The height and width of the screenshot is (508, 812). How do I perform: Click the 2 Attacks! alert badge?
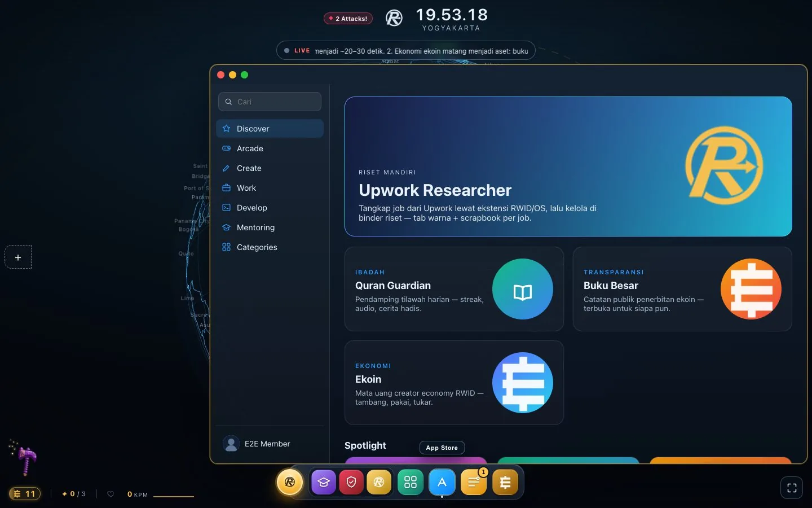coord(348,19)
